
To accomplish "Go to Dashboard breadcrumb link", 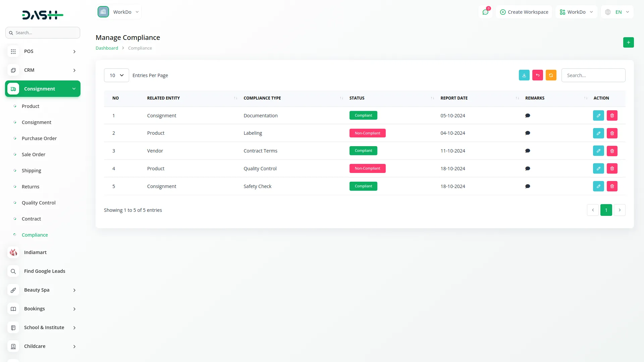I will pyautogui.click(x=107, y=48).
